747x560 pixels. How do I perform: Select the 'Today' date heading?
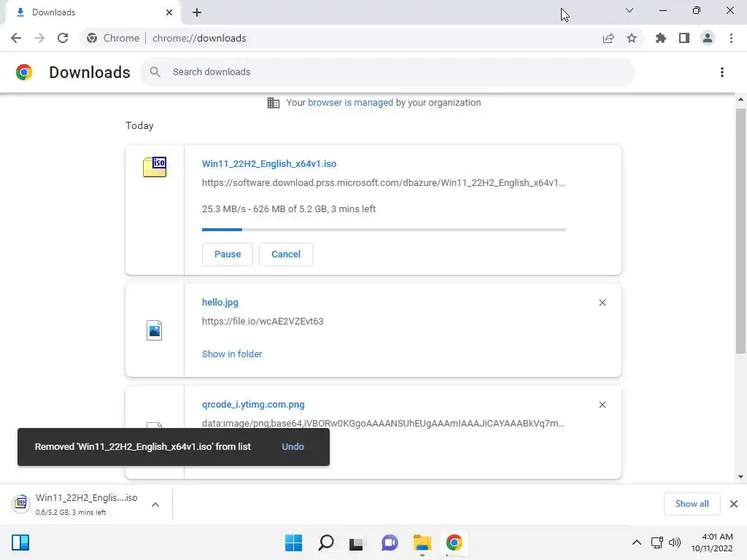(139, 125)
